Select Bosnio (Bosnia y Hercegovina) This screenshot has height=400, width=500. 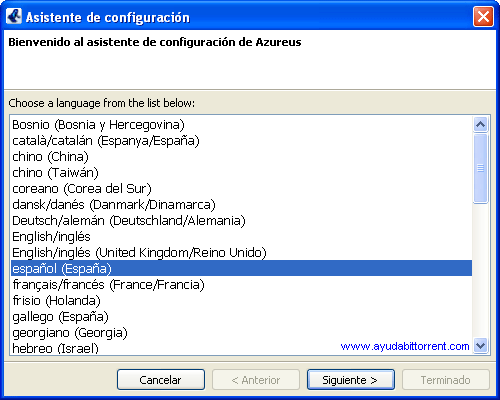pyautogui.click(x=241, y=125)
